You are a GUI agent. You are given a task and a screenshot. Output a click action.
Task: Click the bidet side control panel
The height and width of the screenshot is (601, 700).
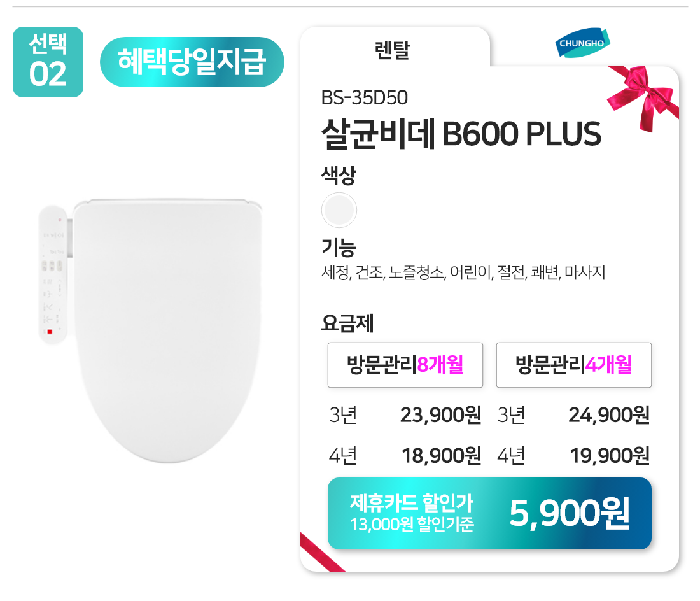click(53, 274)
